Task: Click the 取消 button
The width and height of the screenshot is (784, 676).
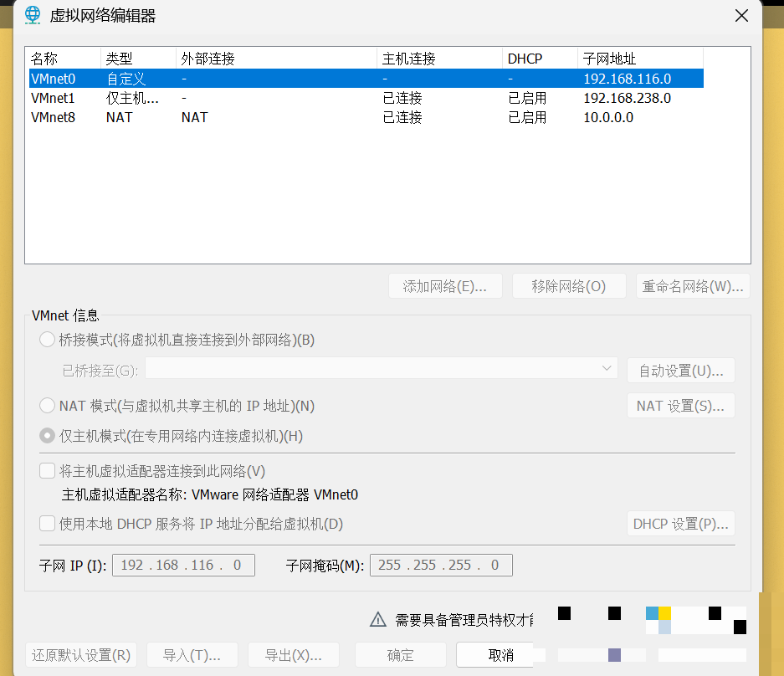Action: 500,655
